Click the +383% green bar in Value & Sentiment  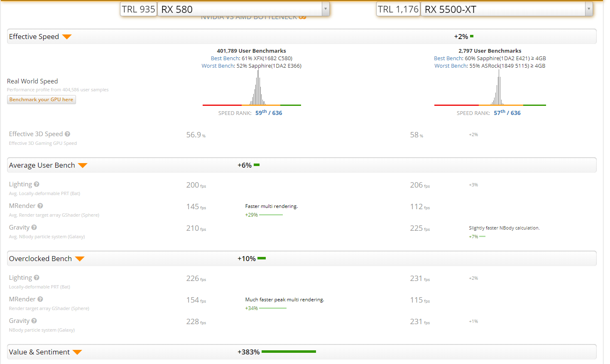(x=289, y=352)
